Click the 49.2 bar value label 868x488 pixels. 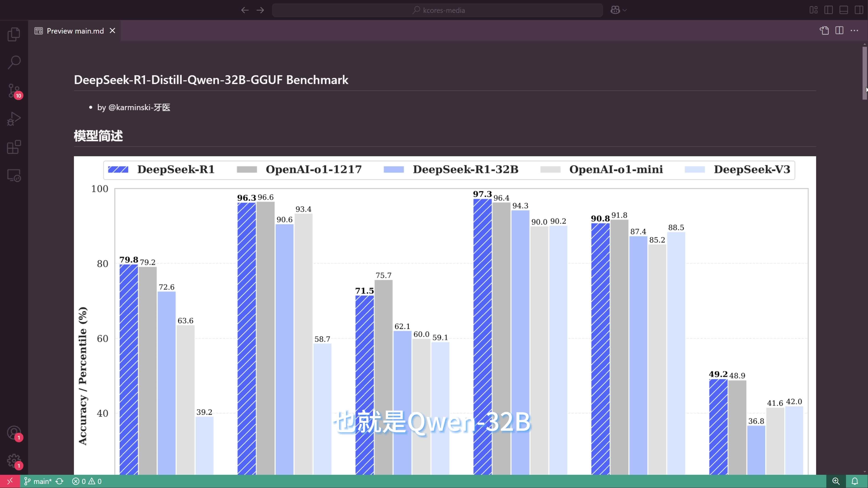718,375
